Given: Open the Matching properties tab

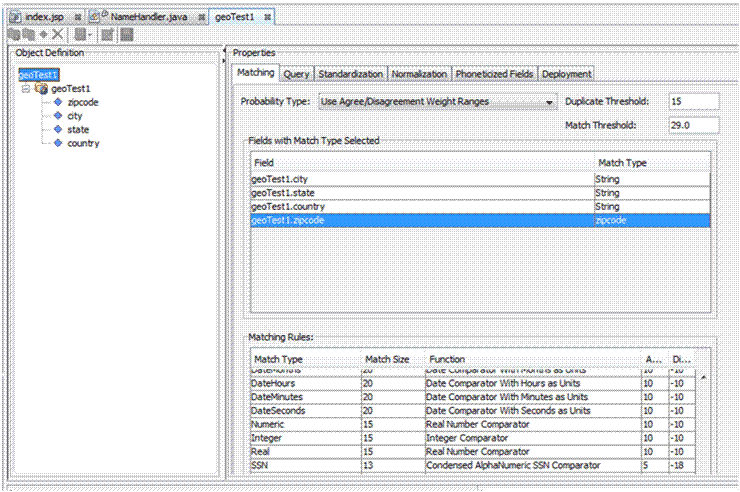Looking at the screenshot, I should pyautogui.click(x=255, y=72).
